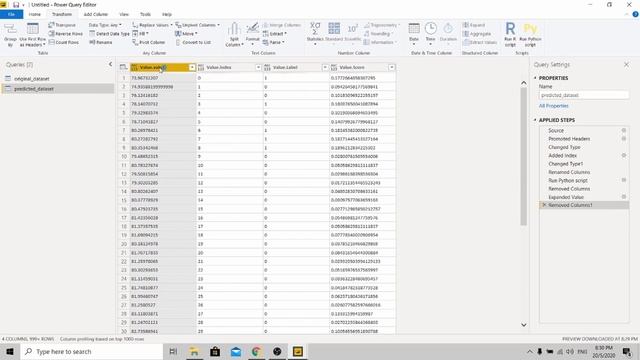The image size is (640, 360).
Task: Select the predicted_dataset query
Action: [x=58, y=89]
